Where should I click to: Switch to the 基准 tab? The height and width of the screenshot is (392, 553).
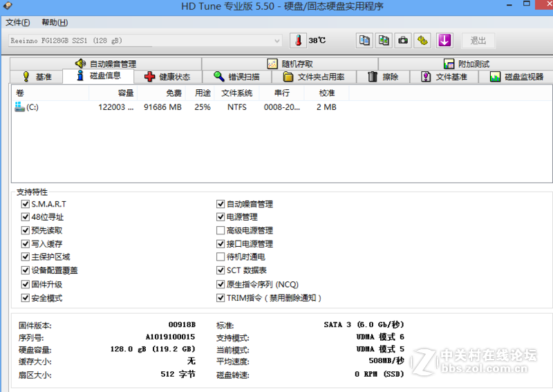tap(37, 77)
